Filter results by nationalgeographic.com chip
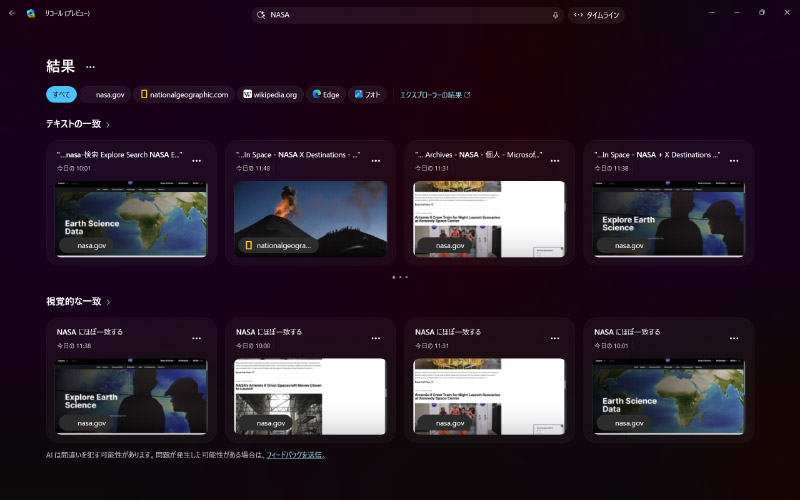Image resolution: width=800 pixels, height=500 pixels. tap(184, 94)
